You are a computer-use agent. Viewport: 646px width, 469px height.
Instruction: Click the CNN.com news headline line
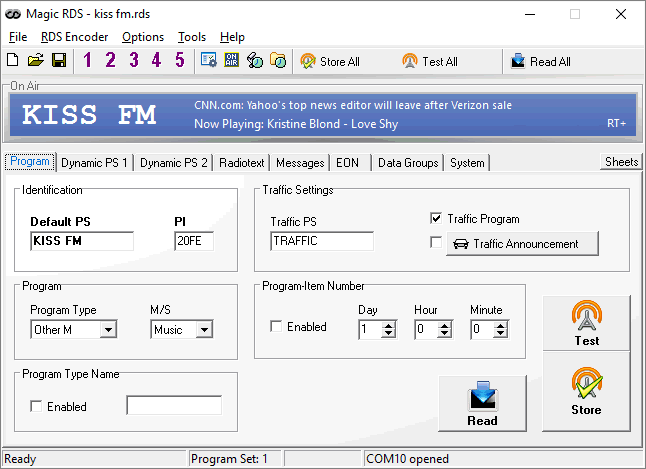[353, 106]
